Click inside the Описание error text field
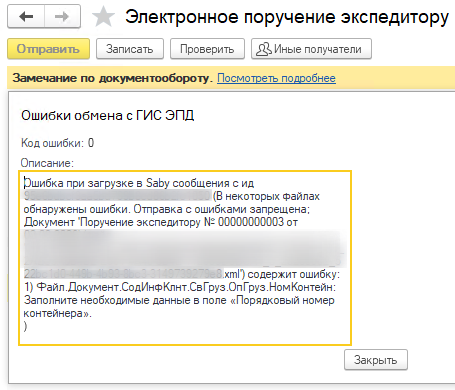455x390 pixels. [x=185, y=258]
